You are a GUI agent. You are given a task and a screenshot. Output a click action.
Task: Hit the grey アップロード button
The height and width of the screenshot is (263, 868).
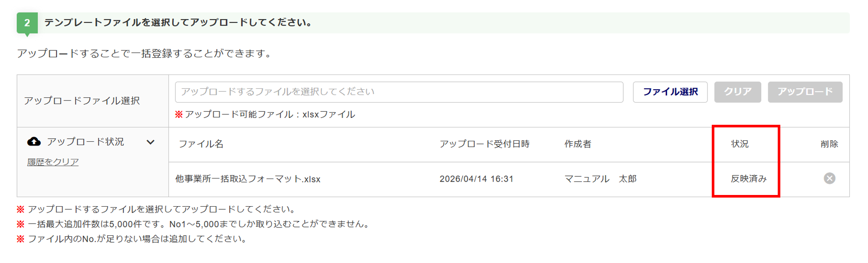click(805, 92)
